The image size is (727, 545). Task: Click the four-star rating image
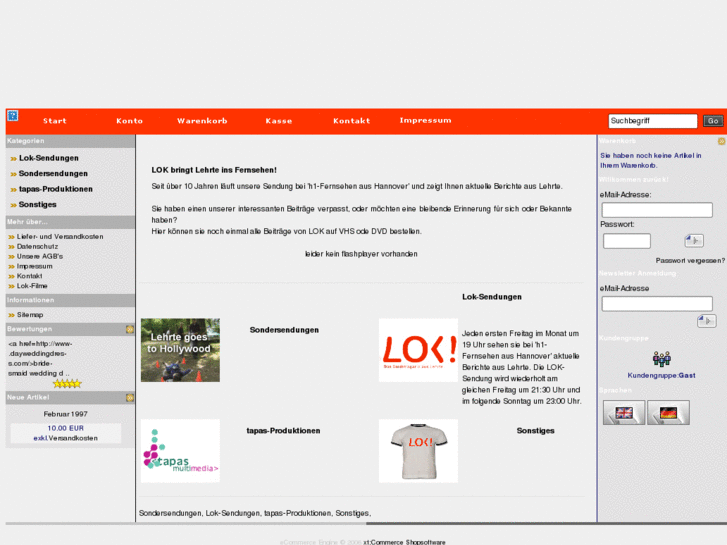tap(67, 384)
